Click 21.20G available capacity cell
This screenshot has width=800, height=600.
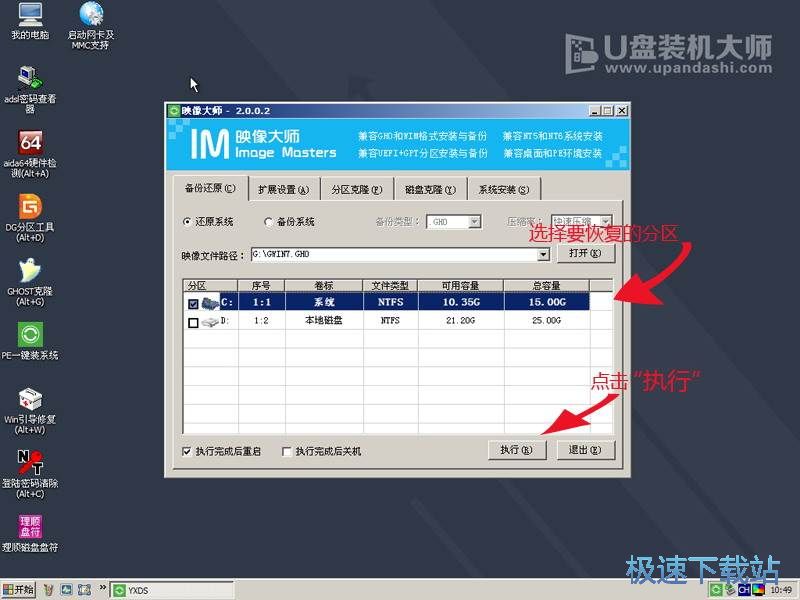tap(461, 320)
